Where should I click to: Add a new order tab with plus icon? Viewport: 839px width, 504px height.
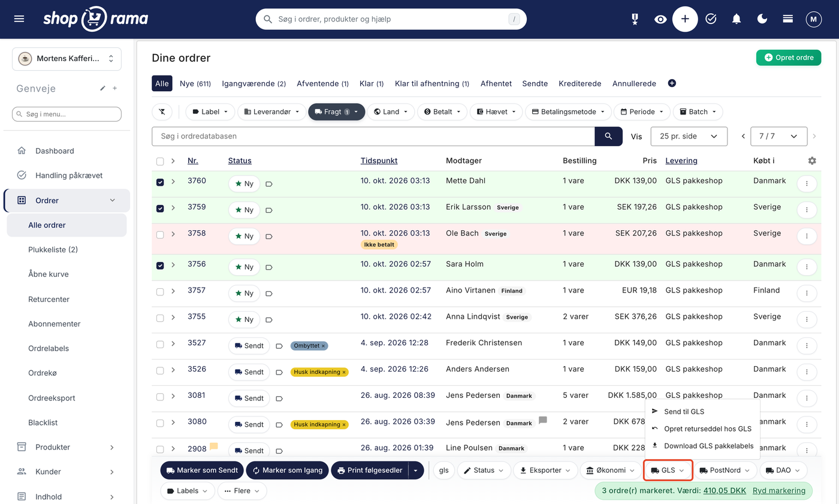pos(672,83)
